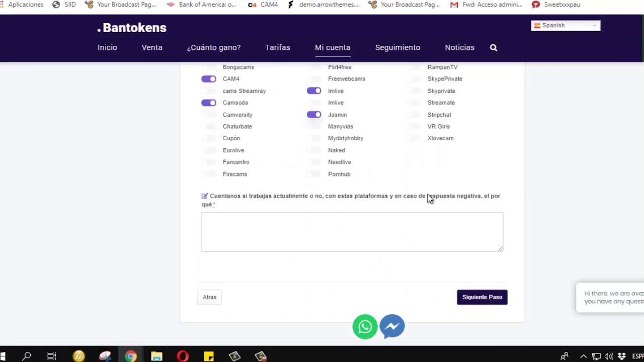Screen dimensions: 644x362
Task: Enable the Camversity toggle
Action: point(209,115)
